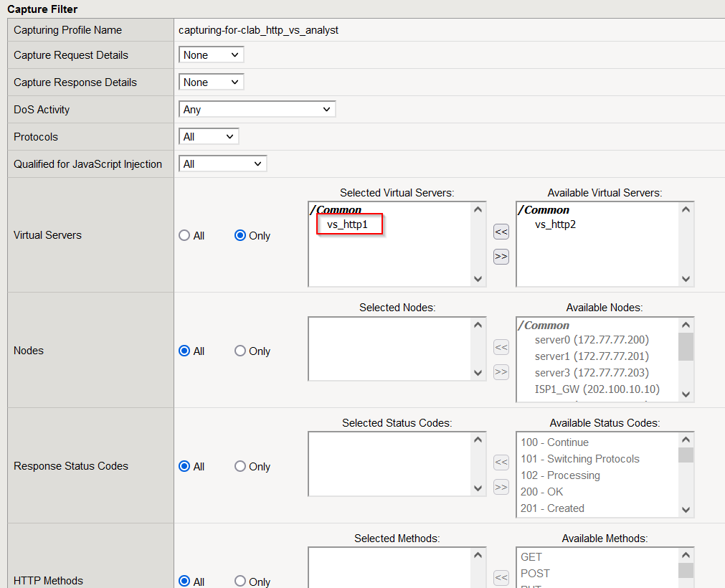Select 101 - Switching Protocols status code
This screenshot has width=725, height=588.
click(580, 459)
